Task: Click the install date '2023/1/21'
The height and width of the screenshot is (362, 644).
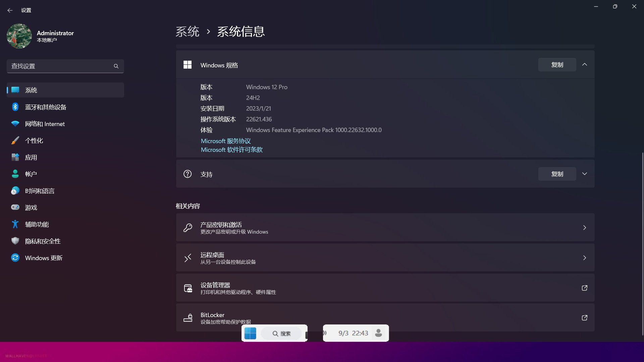Action: 258,109
